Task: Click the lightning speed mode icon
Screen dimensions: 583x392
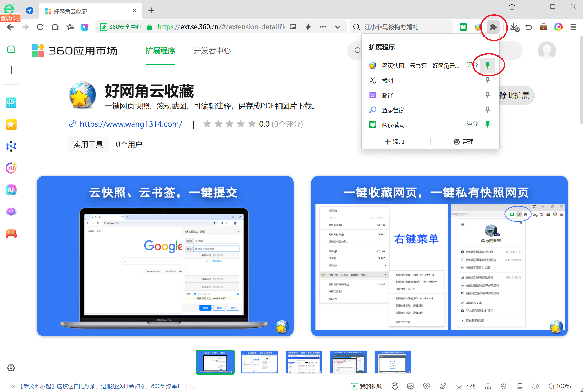Action: click(308, 27)
